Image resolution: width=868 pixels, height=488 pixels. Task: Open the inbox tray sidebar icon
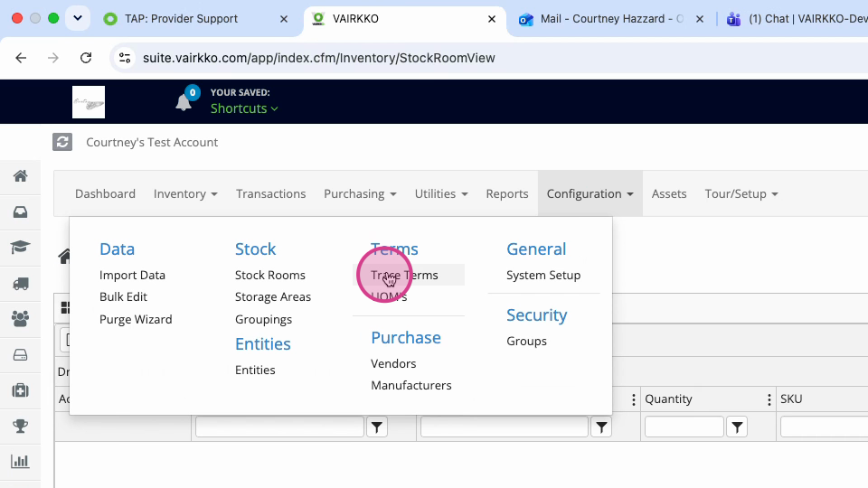(x=21, y=211)
